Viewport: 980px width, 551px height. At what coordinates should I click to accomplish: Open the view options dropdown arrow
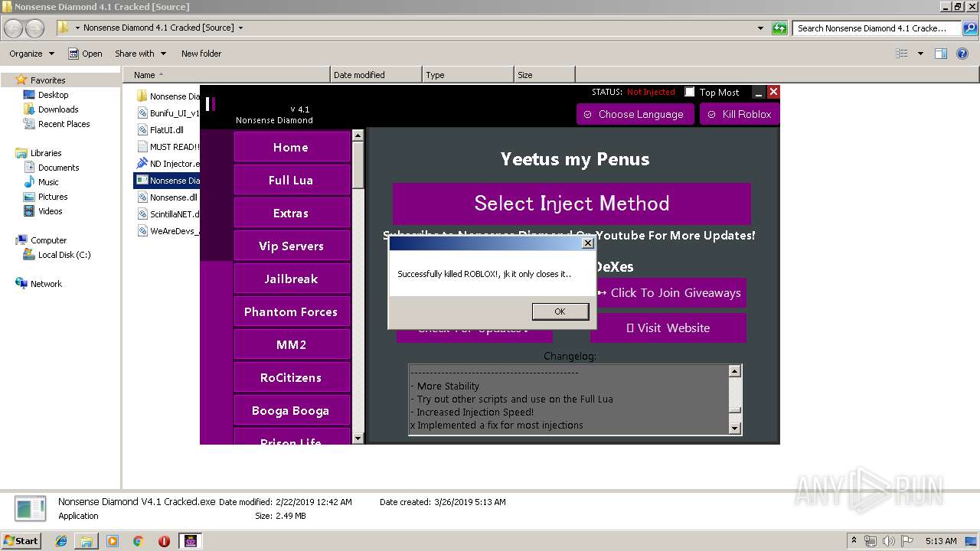920,54
